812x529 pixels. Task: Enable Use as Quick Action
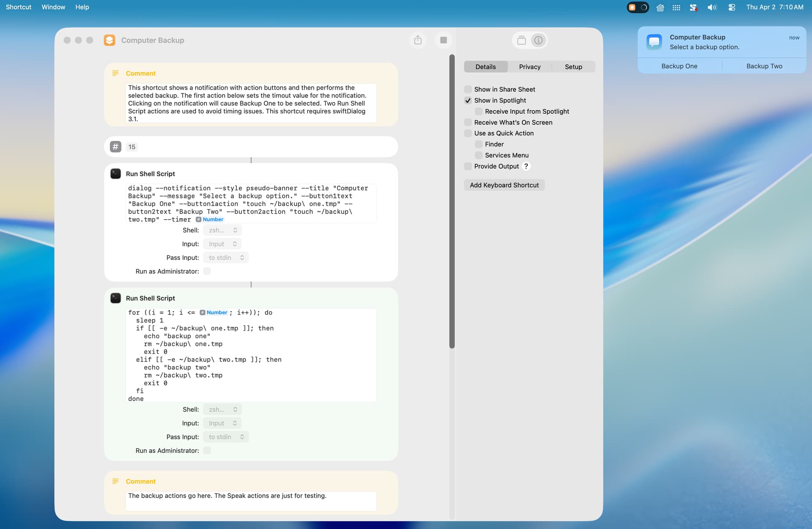[x=468, y=133]
